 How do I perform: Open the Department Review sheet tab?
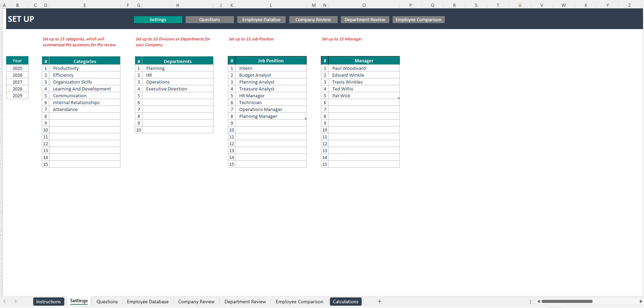pyautogui.click(x=245, y=302)
